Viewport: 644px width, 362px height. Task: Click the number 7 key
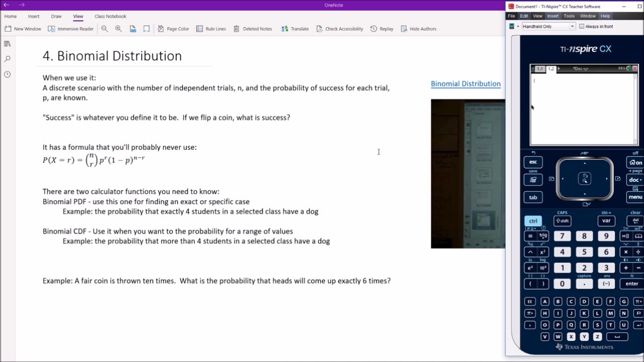click(x=562, y=236)
